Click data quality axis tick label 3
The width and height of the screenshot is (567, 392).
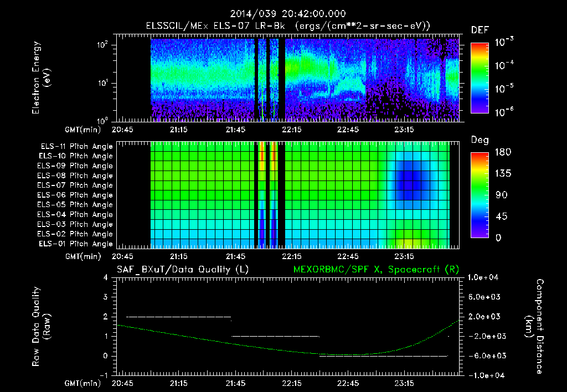coord(106,297)
